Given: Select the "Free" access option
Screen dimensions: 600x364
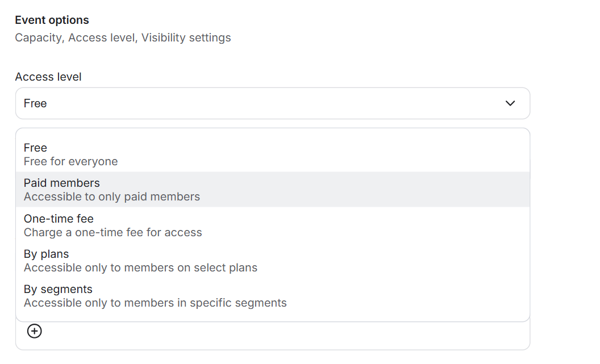Looking at the screenshot, I should [x=35, y=148].
